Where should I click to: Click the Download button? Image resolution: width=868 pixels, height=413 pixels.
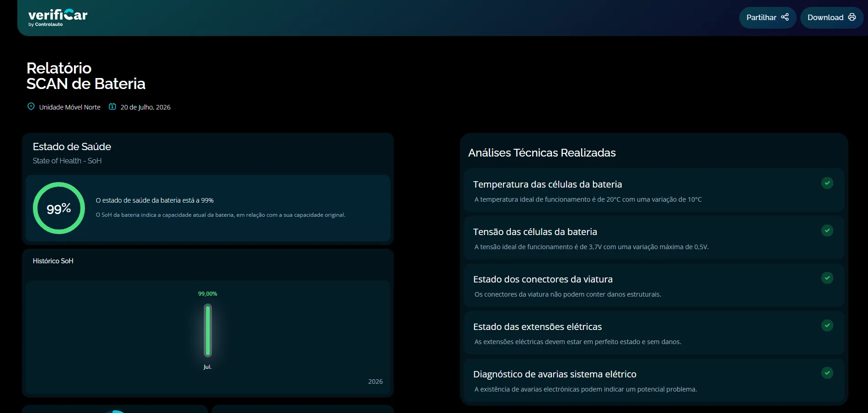click(831, 17)
